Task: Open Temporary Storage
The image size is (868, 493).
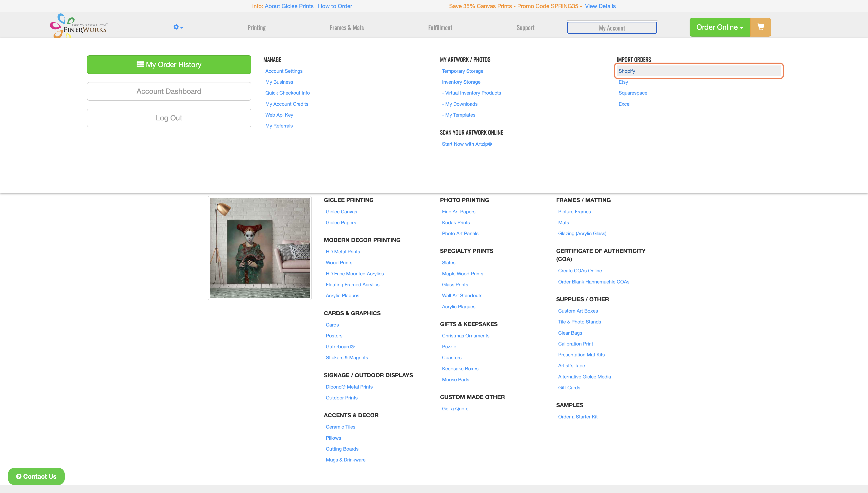Action: click(462, 71)
